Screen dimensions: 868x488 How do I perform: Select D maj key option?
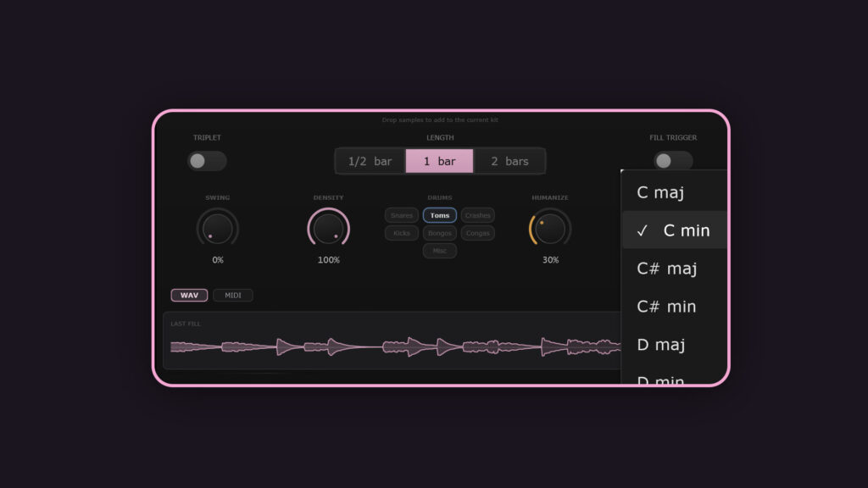click(x=674, y=345)
